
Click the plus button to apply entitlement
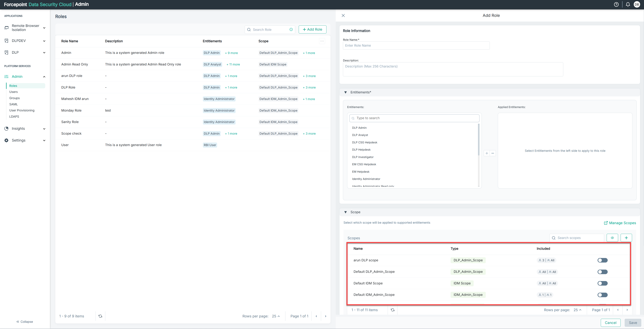click(487, 153)
